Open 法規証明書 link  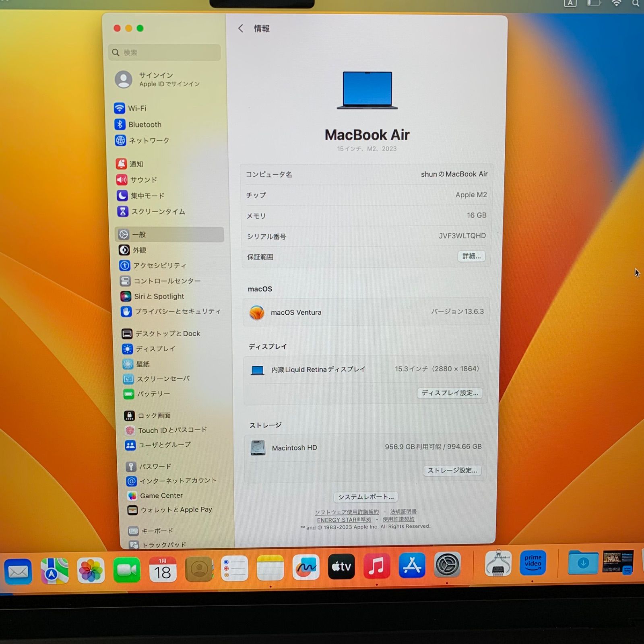pyautogui.click(x=403, y=512)
